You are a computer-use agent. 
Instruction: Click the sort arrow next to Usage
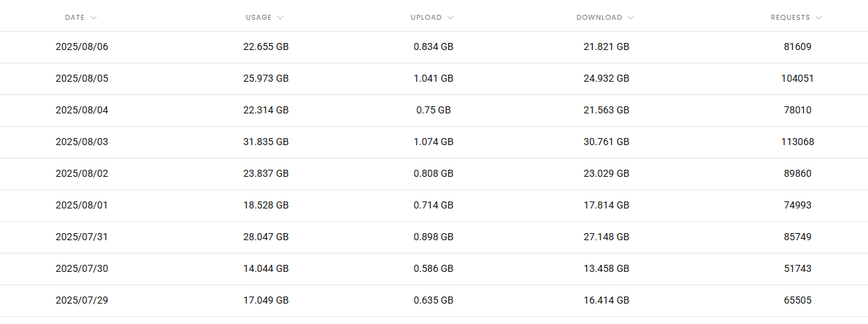tap(280, 18)
